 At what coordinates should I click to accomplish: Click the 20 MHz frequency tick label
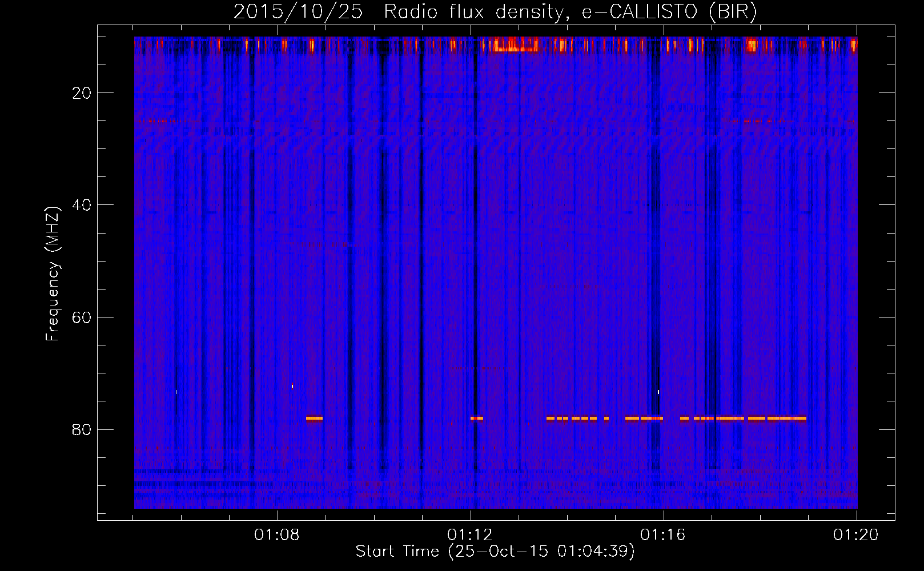pyautogui.click(x=82, y=93)
